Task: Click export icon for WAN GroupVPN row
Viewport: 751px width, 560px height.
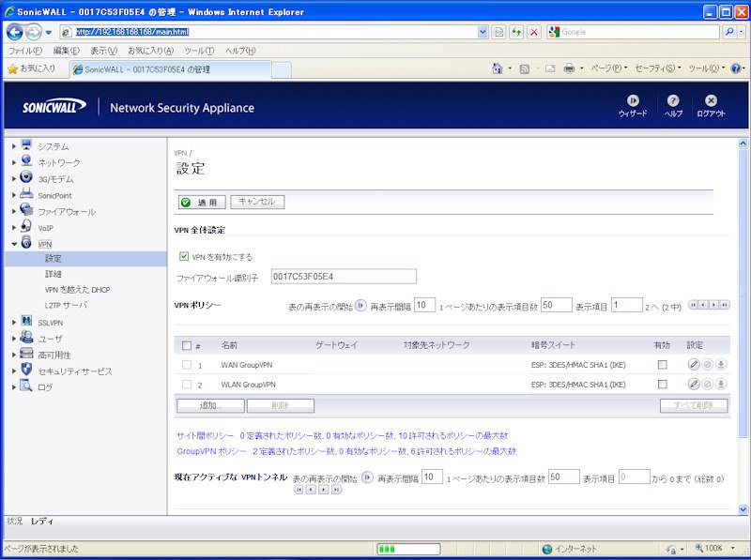Action: pos(721,365)
